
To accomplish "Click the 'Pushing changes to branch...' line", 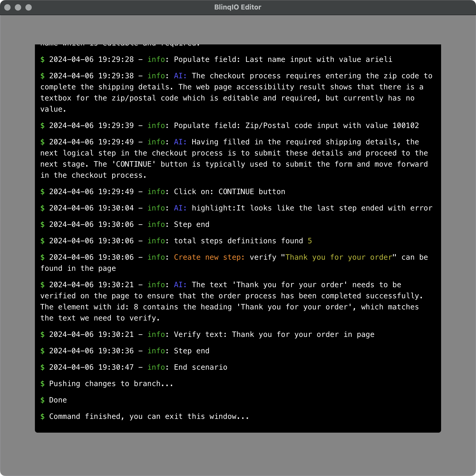I will click(111, 384).
